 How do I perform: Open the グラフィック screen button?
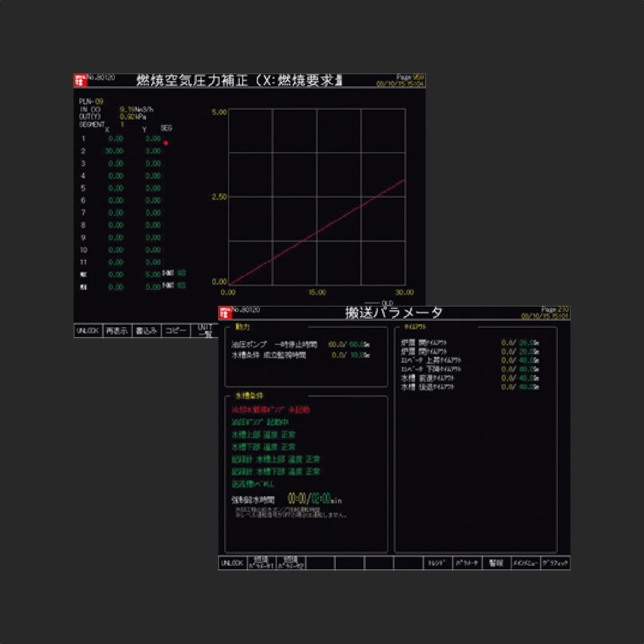point(555,563)
